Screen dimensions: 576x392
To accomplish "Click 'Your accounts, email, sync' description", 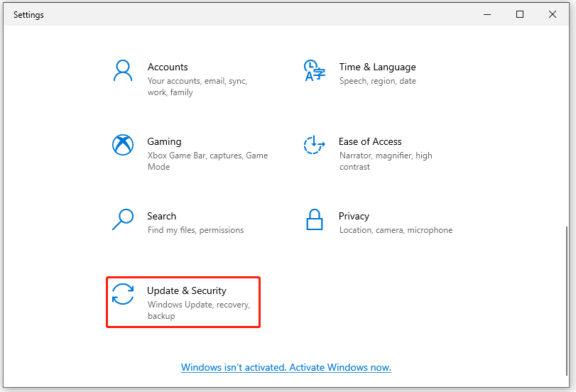I will [x=197, y=87].
